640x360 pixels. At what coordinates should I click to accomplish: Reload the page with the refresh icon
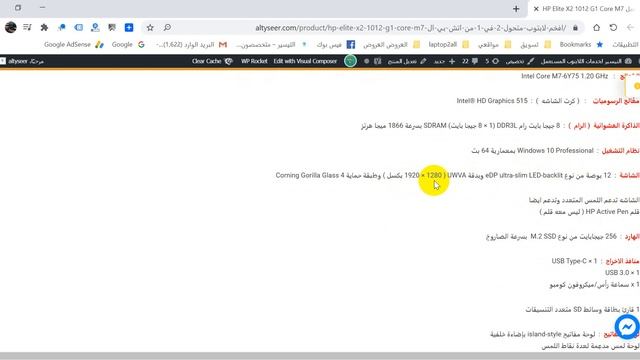(x=613, y=27)
